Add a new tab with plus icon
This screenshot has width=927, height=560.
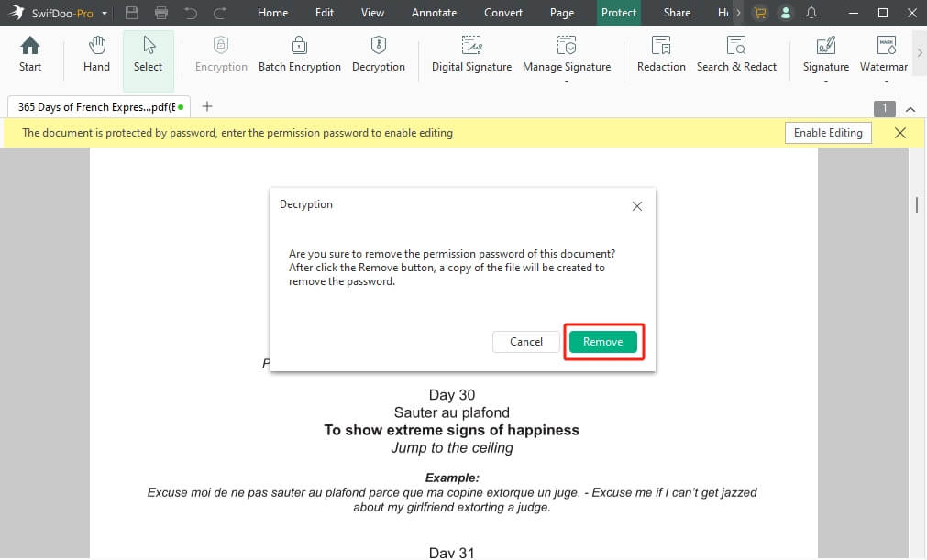207,106
